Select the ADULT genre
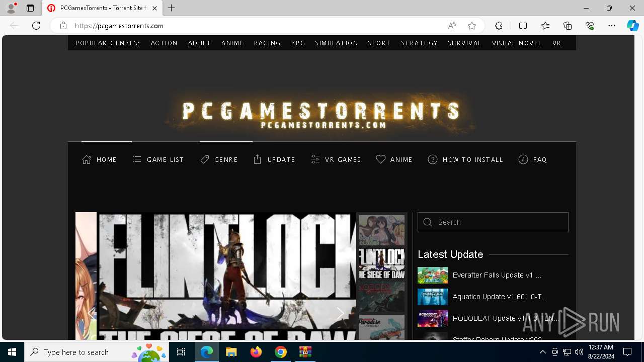644x362 pixels. (x=199, y=43)
